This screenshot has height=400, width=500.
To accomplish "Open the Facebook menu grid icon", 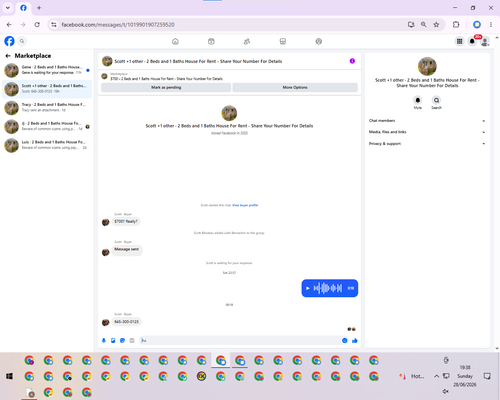I will (x=459, y=41).
